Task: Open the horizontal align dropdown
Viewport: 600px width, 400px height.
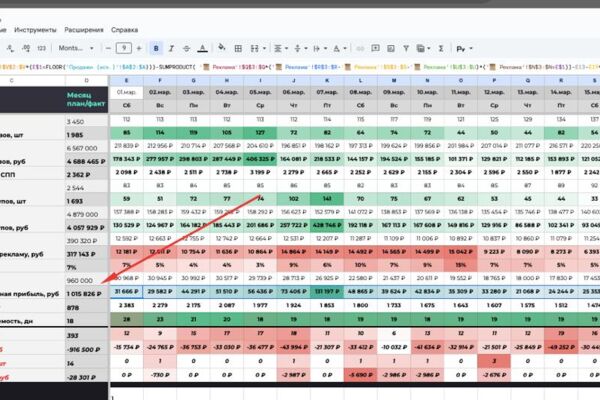Action: coord(281,48)
